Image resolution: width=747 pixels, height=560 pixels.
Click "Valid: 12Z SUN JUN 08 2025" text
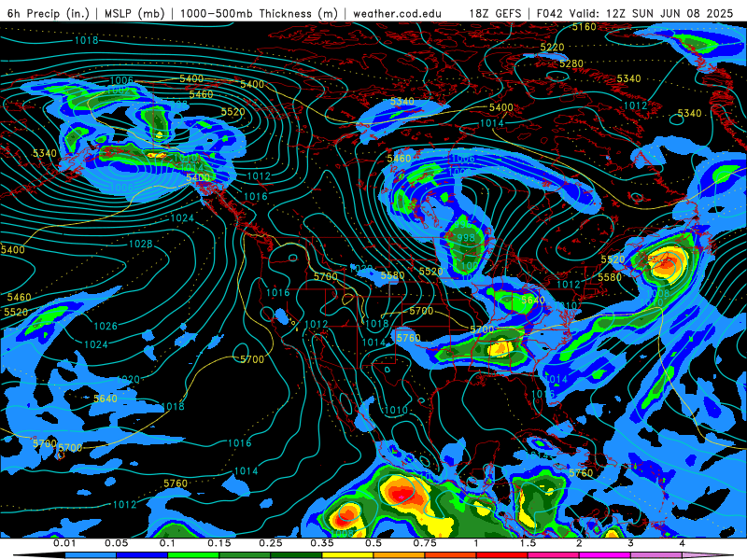coord(651,13)
